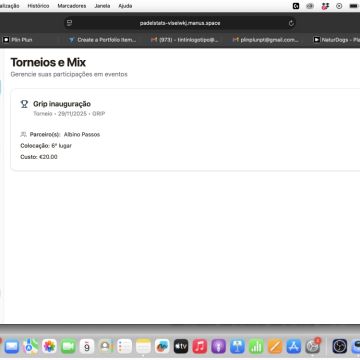Open Freeform from the dock
This screenshot has width=360, height=360.
pyautogui.click(x=162, y=346)
